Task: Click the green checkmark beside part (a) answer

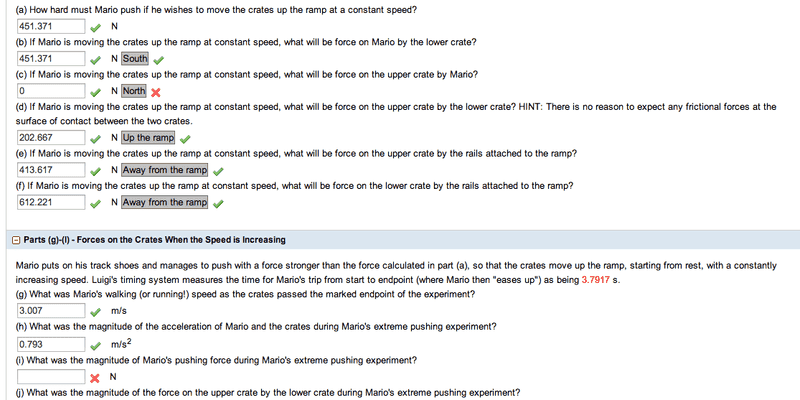Action: [95, 26]
